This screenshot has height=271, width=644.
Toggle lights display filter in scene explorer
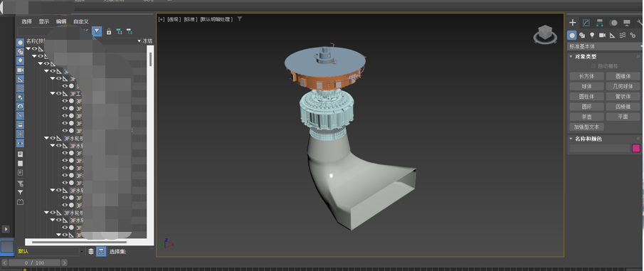(x=20, y=60)
